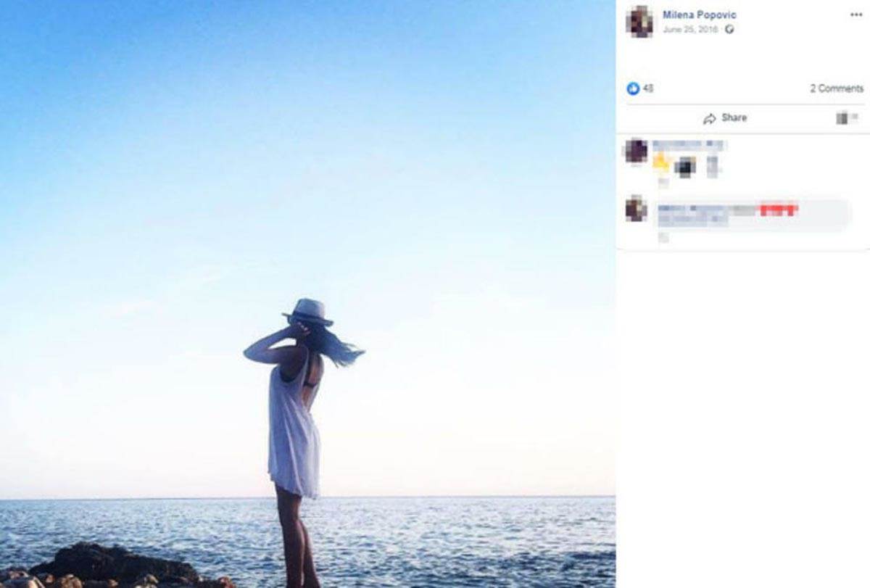Click the globe public privacy icon
Image resolution: width=870 pixels, height=588 pixels.
click(x=729, y=30)
